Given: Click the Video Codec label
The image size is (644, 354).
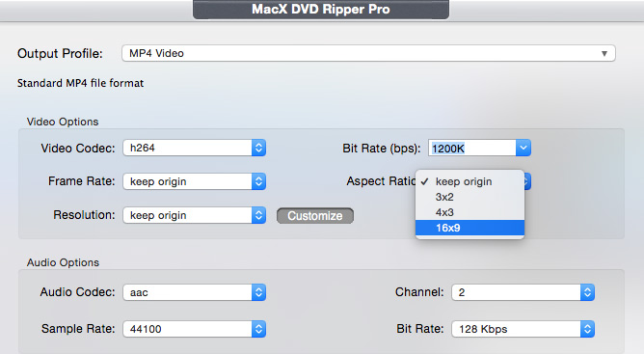Looking at the screenshot, I should [x=78, y=148].
